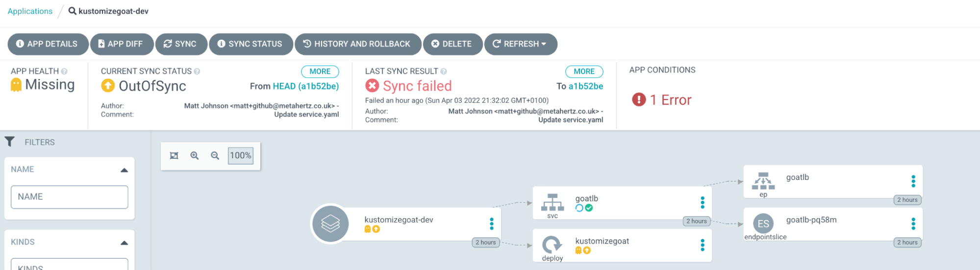Image resolution: width=980 pixels, height=270 pixels.
Task: Click the NAME filter input field
Action: 70,197
